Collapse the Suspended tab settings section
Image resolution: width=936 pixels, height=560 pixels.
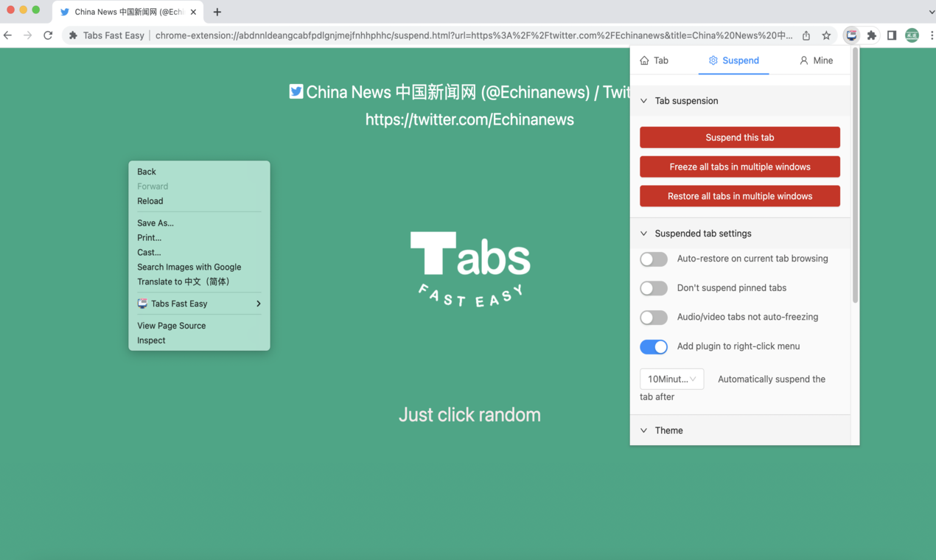740,234
